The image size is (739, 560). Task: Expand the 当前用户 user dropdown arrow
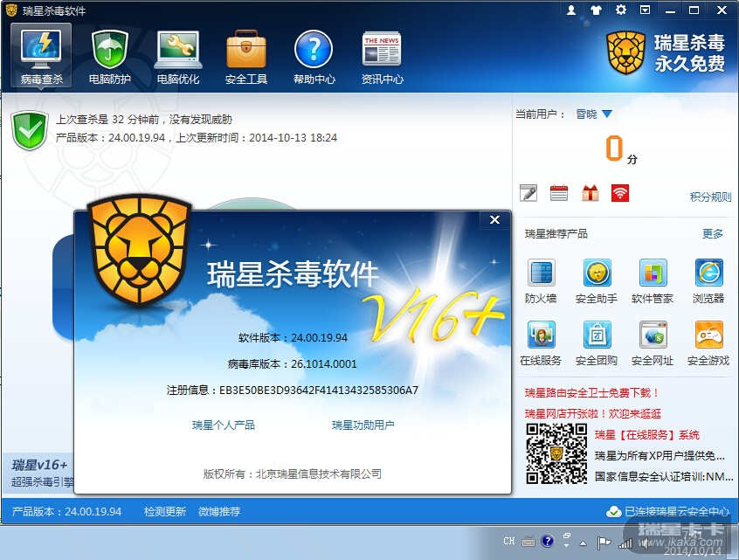(x=607, y=114)
